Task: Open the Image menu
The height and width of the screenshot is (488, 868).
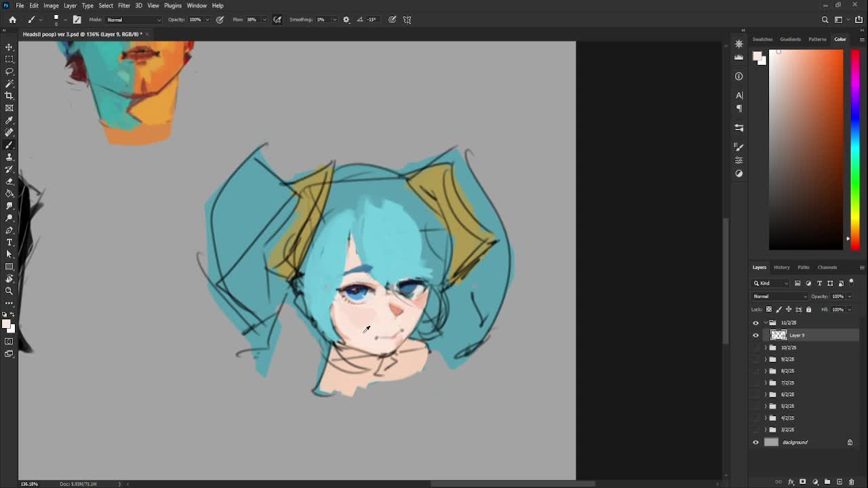Action: coord(51,5)
